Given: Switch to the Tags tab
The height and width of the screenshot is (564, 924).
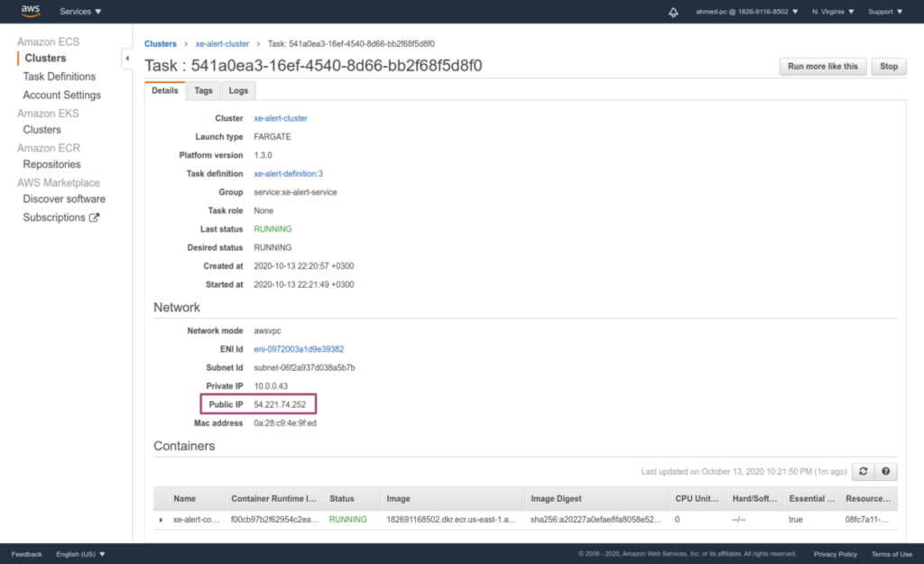Looking at the screenshot, I should click(x=202, y=90).
